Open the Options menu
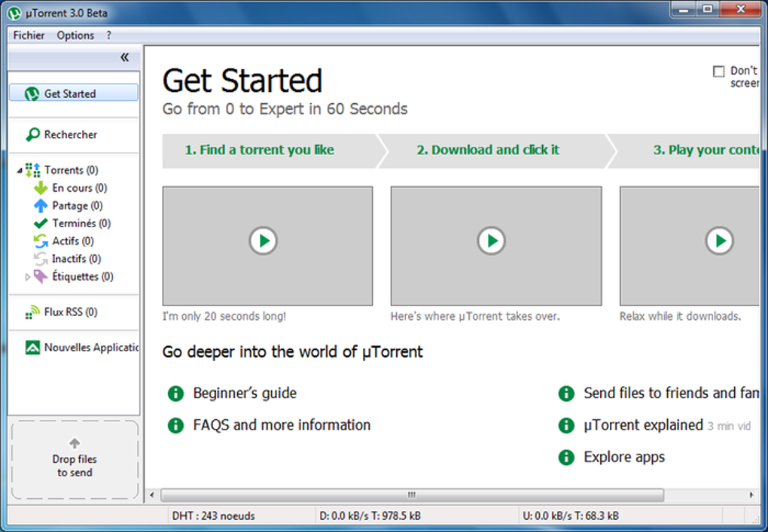The height and width of the screenshot is (532, 768). (x=75, y=35)
